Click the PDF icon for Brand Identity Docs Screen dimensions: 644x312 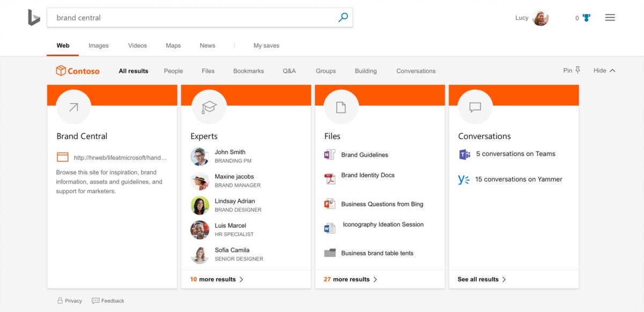pos(330,179)
